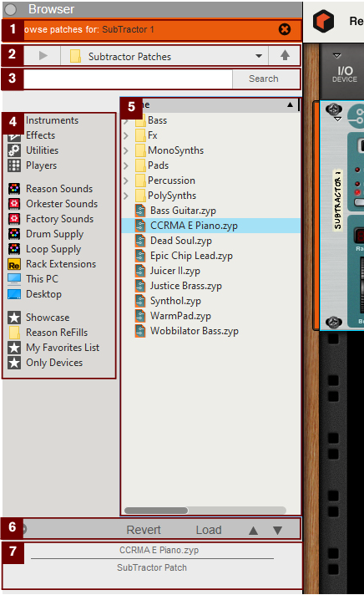Click the Load button
Image resolution: width=364 pixels, height=595 pixels.
coord(209,530)
